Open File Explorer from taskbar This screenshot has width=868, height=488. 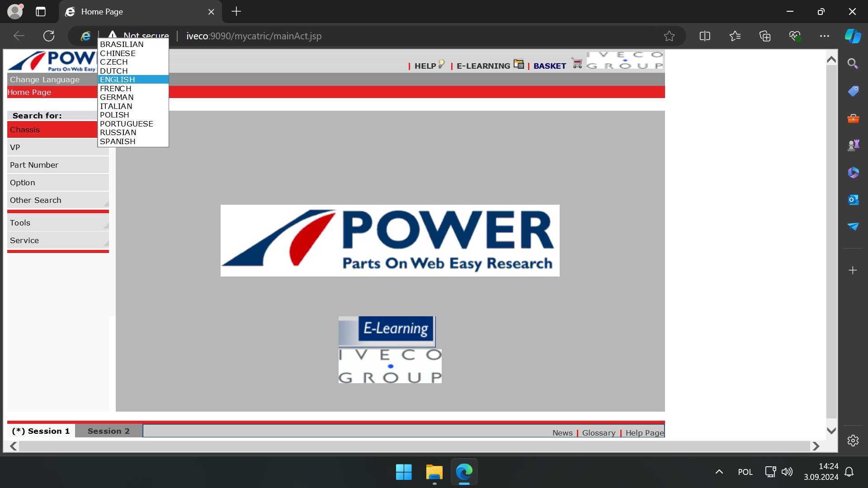[434, 472]
